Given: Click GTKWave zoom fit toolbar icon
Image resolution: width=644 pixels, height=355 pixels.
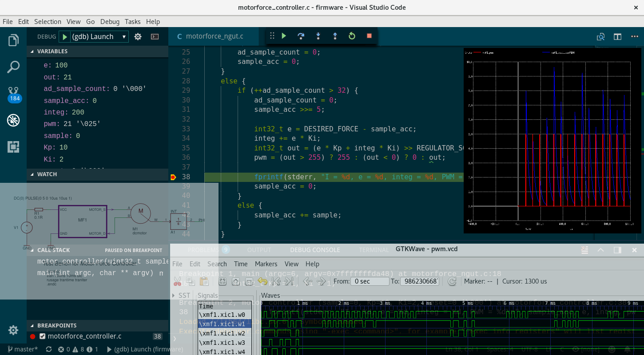Looking at the screenshot, I should pyautogui.click(x=222, y=281).
